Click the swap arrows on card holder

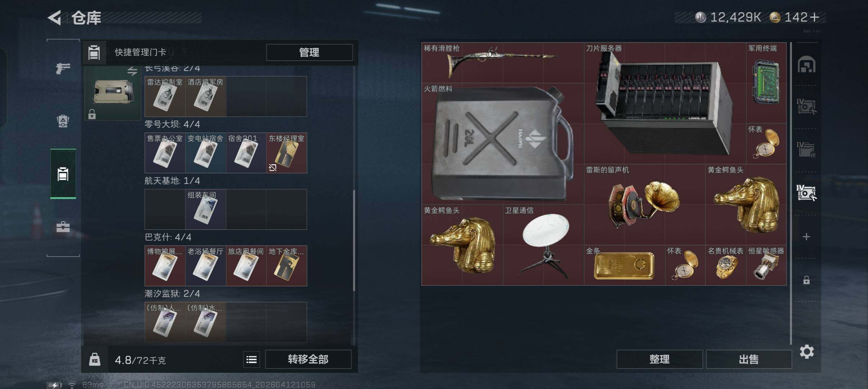click(132, 71)
